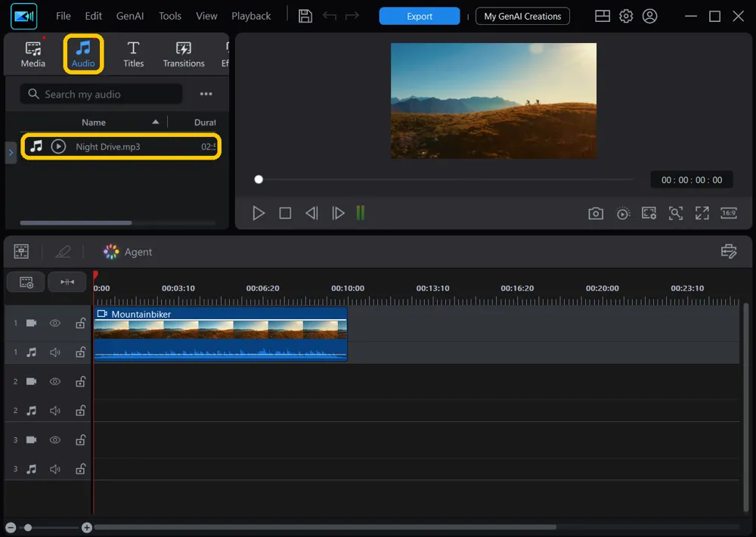This screenshot has width=756, height=537.
Task: Zoom preview with magnifier frame icon
Action: click(x=675, y=213)
